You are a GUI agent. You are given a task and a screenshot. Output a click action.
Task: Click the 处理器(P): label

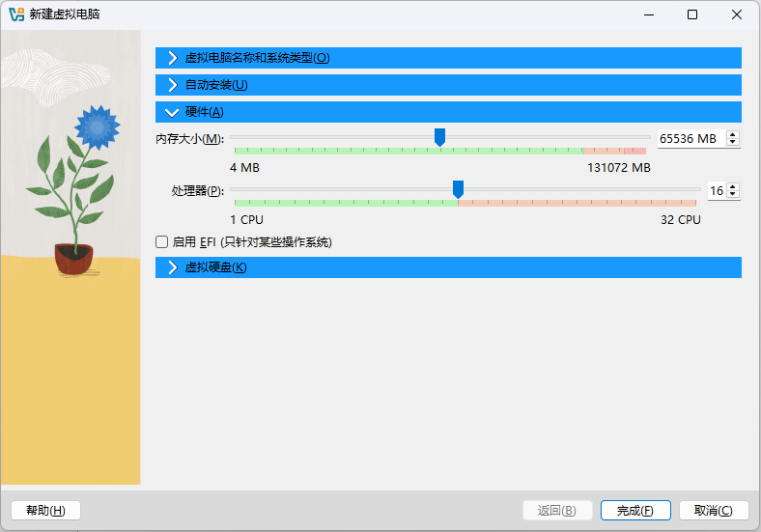point(198,191)
